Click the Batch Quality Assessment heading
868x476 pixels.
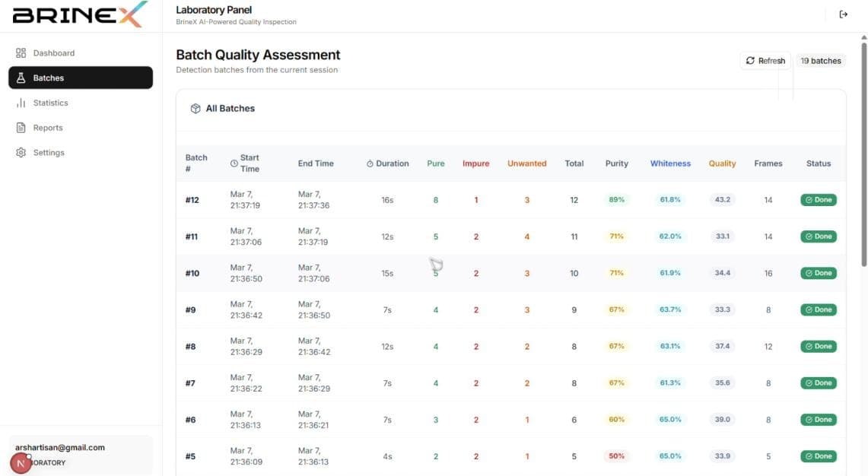click(x=258, y=55)
